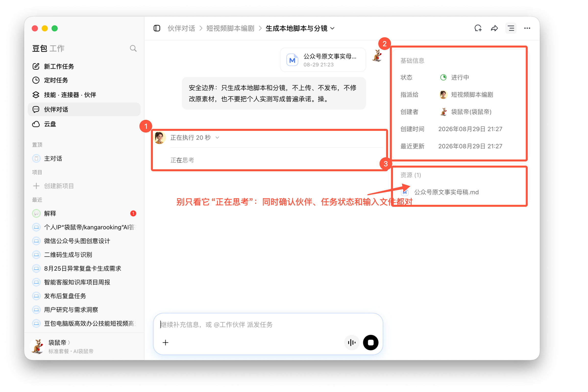Open 发布后复盘任务 conversation
The height and width of the screenshot is (392, 588).
click(84, 296)
